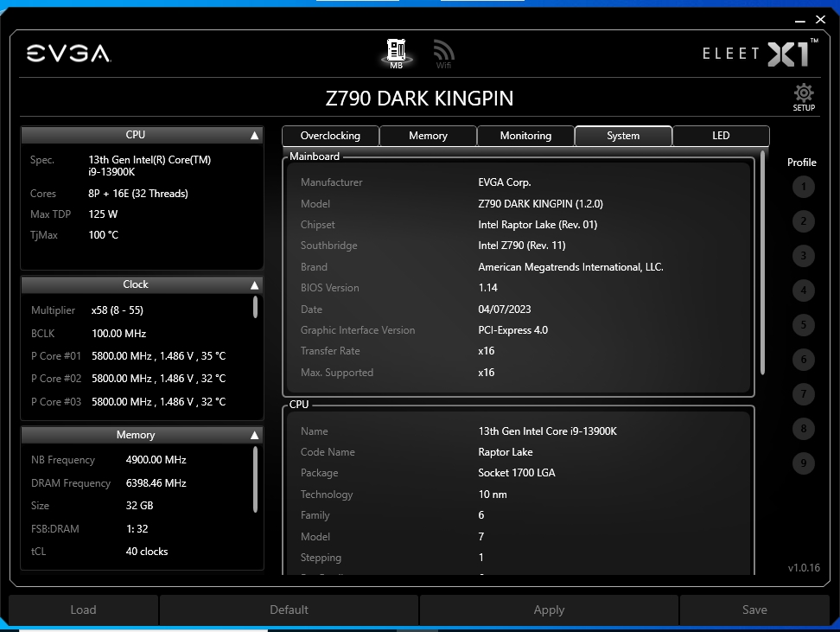Click the tCL 40 clocks value
This screenshot has width=840, height=632.
[147, 552]
